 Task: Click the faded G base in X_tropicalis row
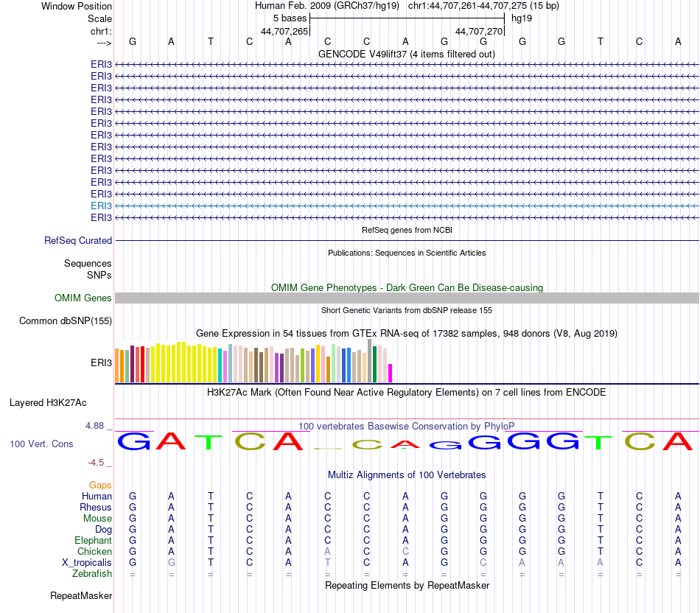click(172, 563)
